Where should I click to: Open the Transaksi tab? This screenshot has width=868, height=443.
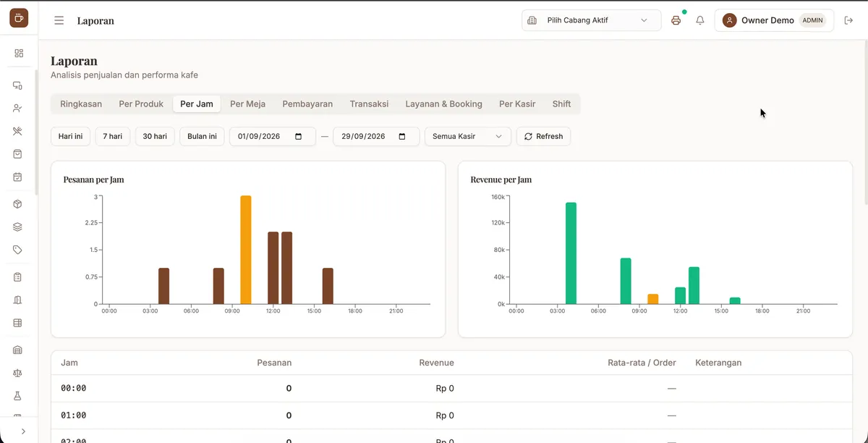click(369, 104)
